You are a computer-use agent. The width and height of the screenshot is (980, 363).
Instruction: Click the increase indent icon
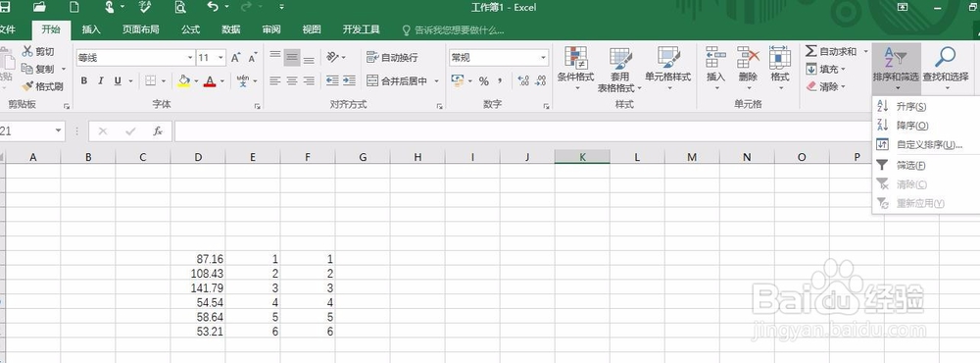pyautogui.click(x=350, y=80)
